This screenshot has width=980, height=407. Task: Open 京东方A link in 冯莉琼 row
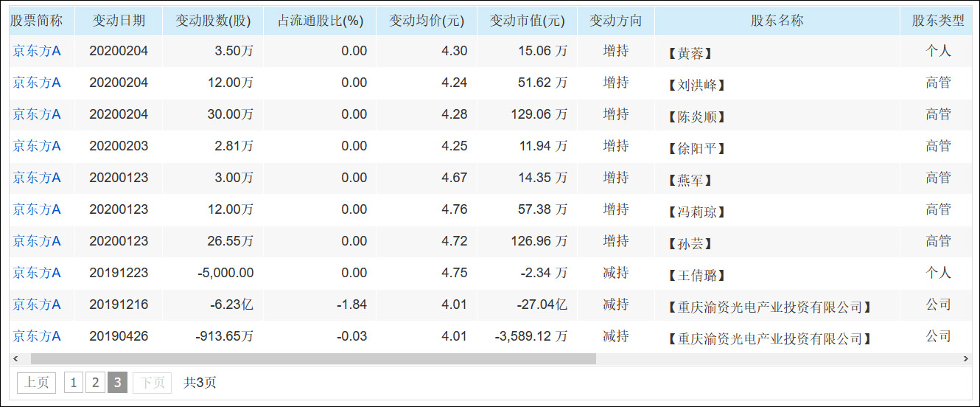37,209
